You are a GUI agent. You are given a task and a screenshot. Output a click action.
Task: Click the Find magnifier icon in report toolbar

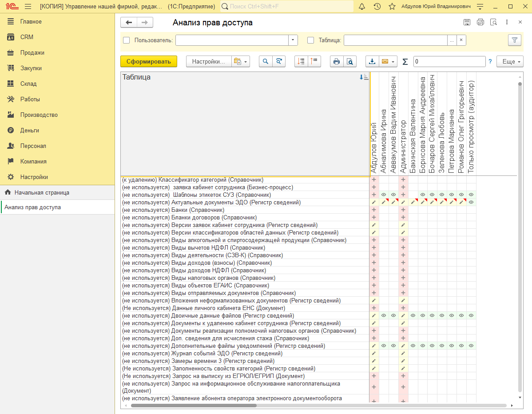point(266,61)
